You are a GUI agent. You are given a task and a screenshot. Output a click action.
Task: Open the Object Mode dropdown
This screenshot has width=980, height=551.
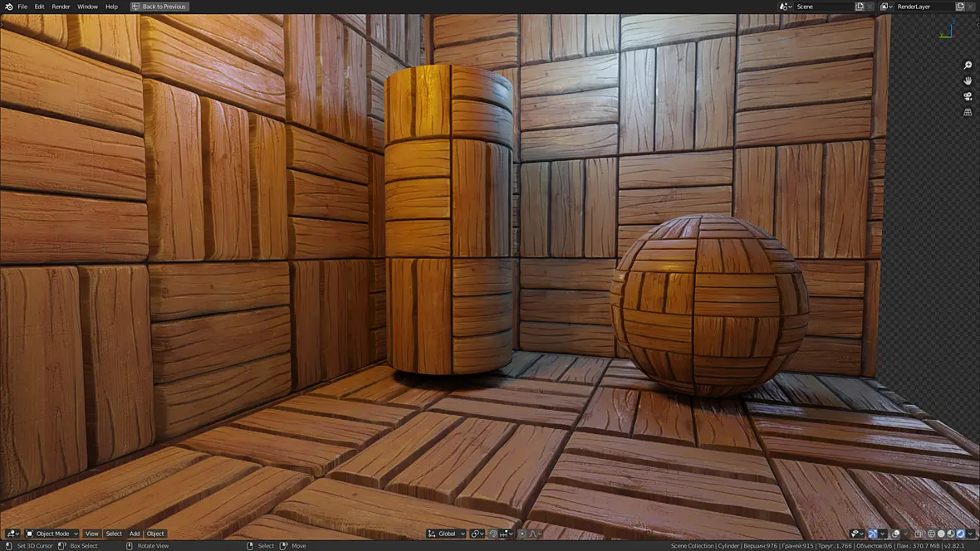point(51,534)
